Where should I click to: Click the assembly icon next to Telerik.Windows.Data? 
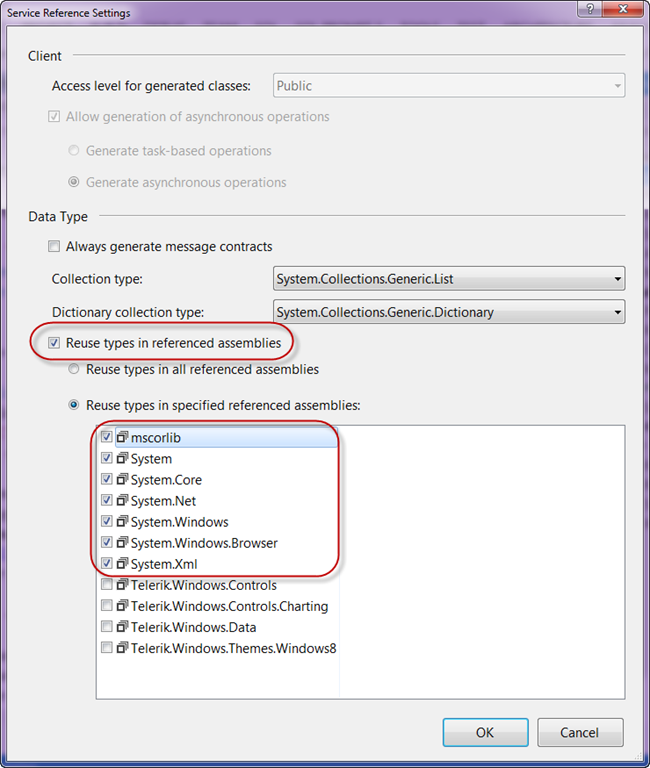(123, 627)
